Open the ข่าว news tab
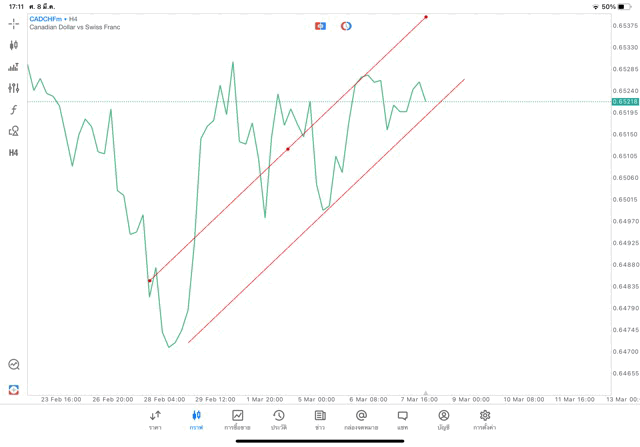This screenshot has height=447, width=640. point(320,420)
